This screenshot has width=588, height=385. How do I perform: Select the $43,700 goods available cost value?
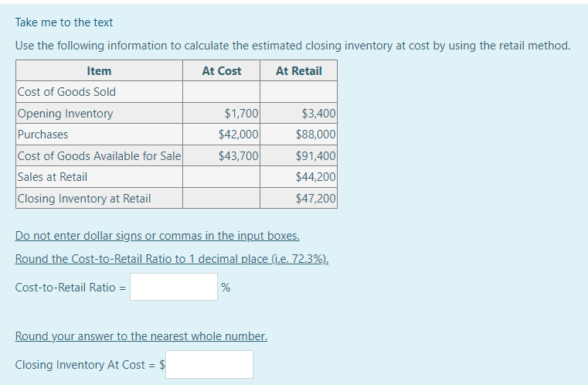click(x=239, y=155)
